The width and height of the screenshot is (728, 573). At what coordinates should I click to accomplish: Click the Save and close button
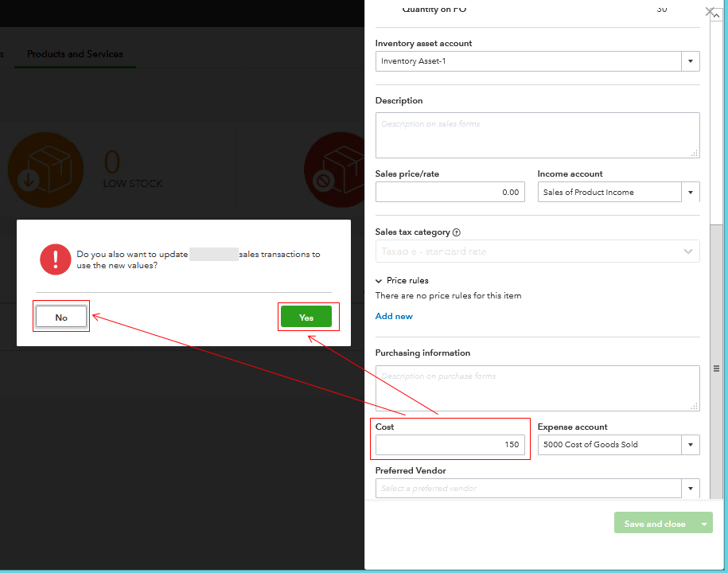coord(655,524)
